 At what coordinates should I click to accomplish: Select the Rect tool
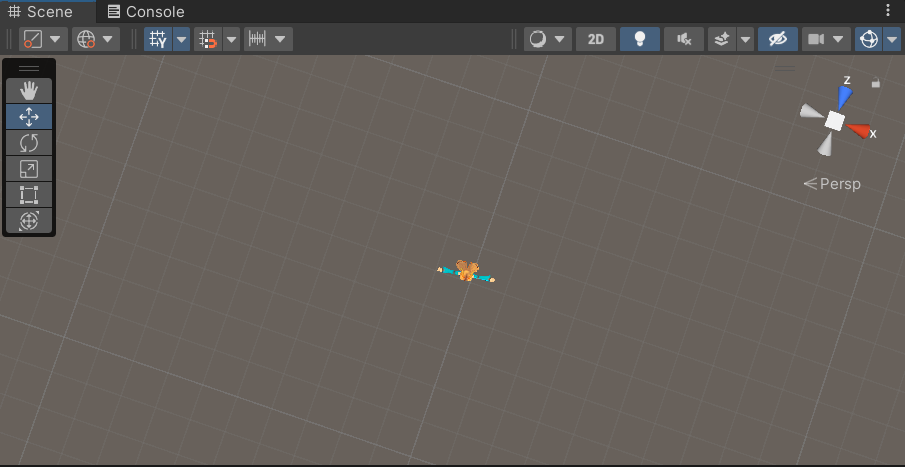click(x=29, y=195)
